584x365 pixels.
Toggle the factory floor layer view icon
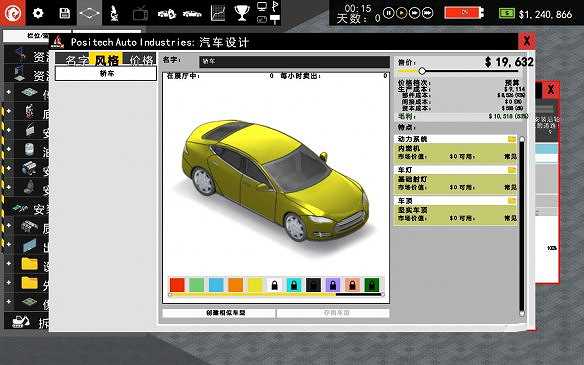click(x=89, y=13)
